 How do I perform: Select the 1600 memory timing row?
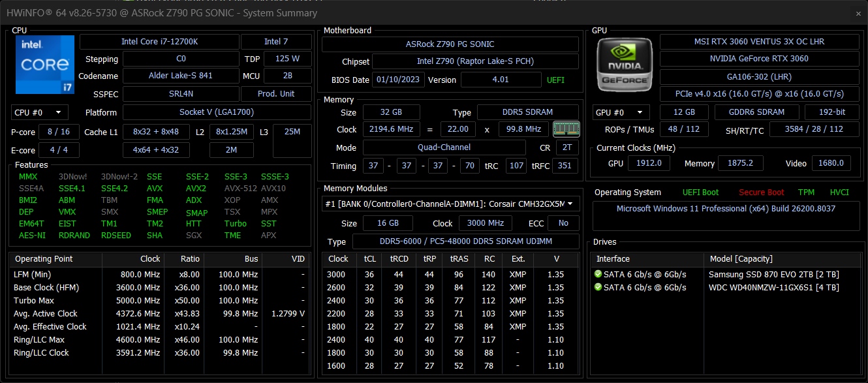pyautogui.click(x=450, y=366)
